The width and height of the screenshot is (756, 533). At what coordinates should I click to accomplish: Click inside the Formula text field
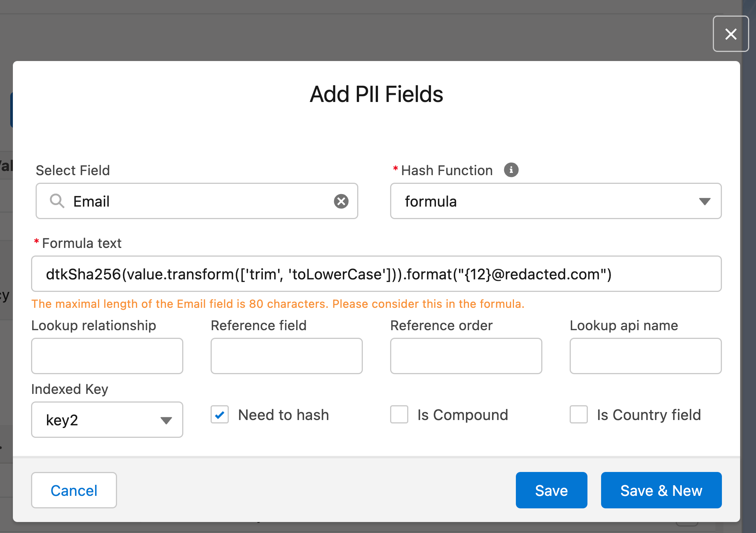tap(376, 274)
